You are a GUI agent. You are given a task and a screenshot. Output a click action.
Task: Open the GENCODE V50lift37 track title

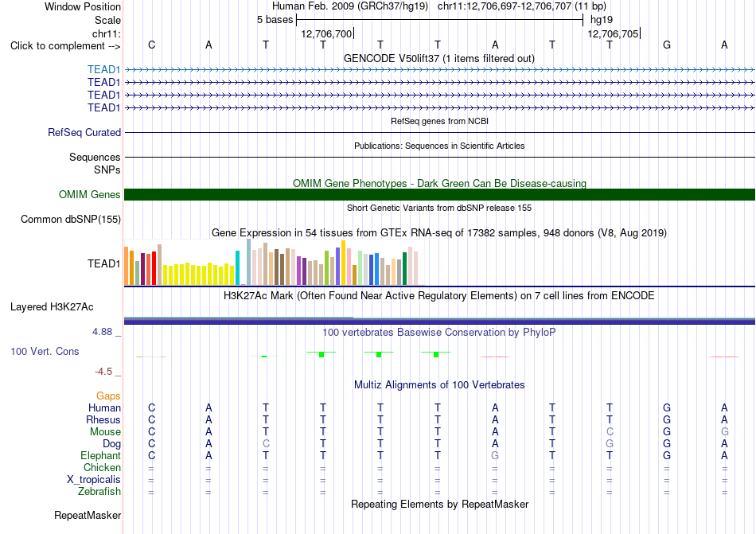click(x=439, y=58)
